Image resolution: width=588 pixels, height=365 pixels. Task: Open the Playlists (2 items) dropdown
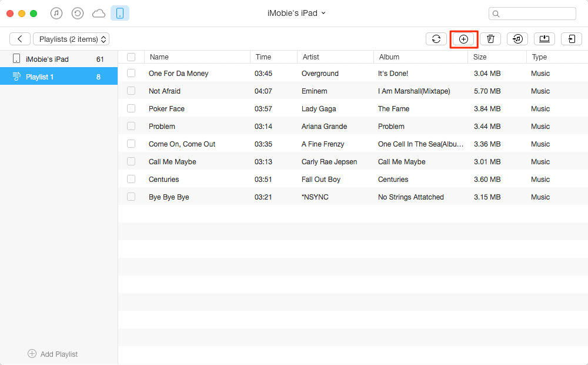pyautogui.click(x=71, y=39)
